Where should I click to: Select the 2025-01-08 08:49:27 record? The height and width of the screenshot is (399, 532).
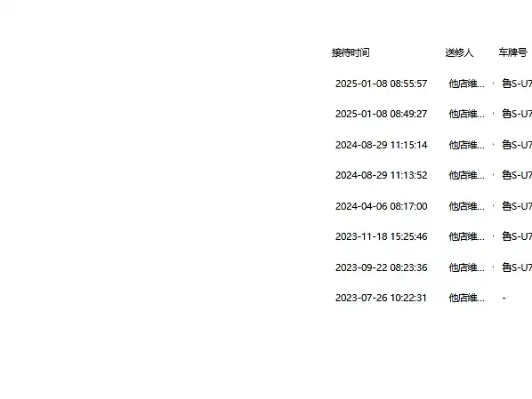[x=381, y=114]
